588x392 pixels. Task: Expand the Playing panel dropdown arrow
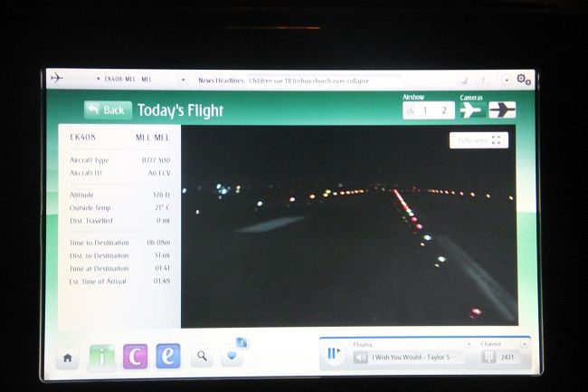click(x=469, y=344)
